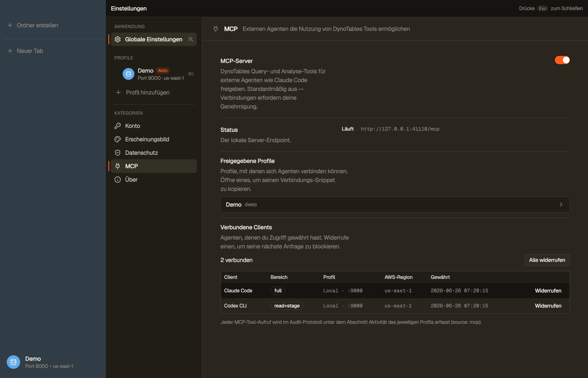Image resolution: width=588 pixels, height=378 pixels.
Task: Click the Codex CLI client cell
Action: tap(235, 306)
